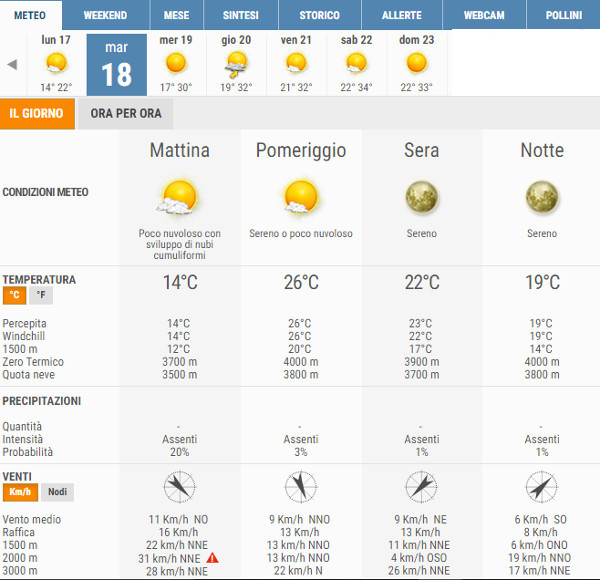Screen dimensions: 600x580
Task: Click the Pomeriggio sunny icon
Action: [301, 197]
